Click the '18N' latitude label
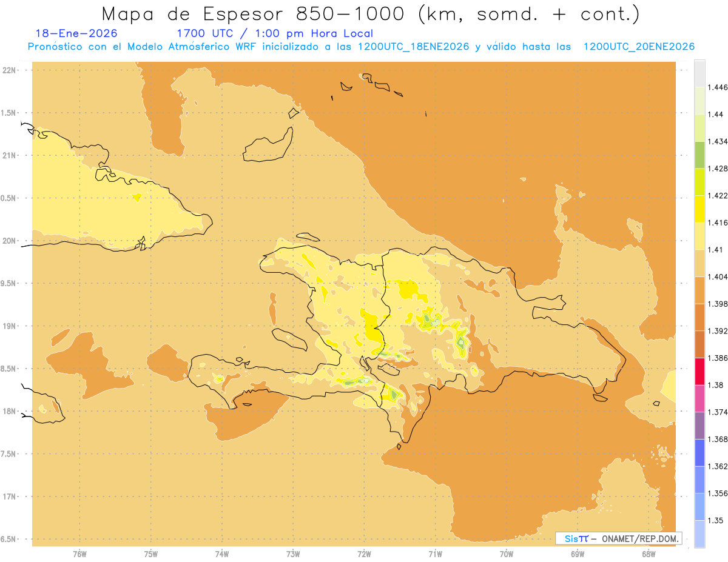728x562 pixels. click(x=10, y=411)
